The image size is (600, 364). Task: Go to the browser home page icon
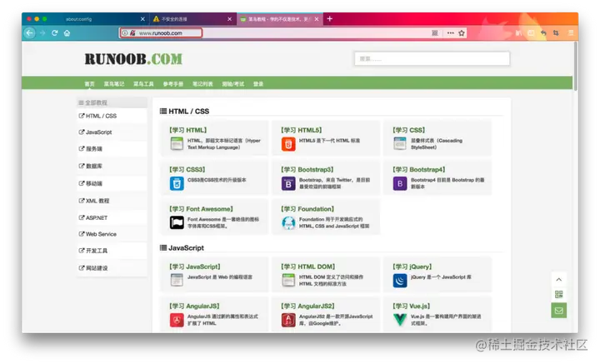pyautogui.click(x=67, y=33)
